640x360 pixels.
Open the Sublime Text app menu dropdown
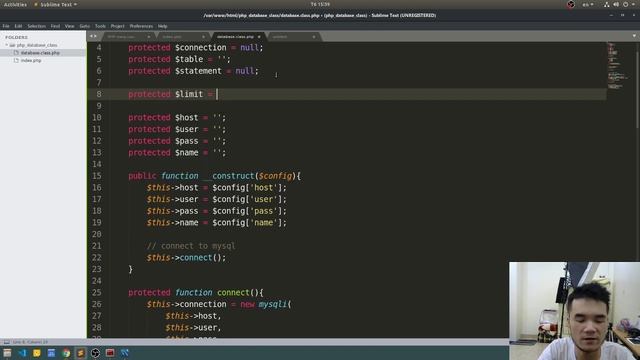click(x=56, y=4)
